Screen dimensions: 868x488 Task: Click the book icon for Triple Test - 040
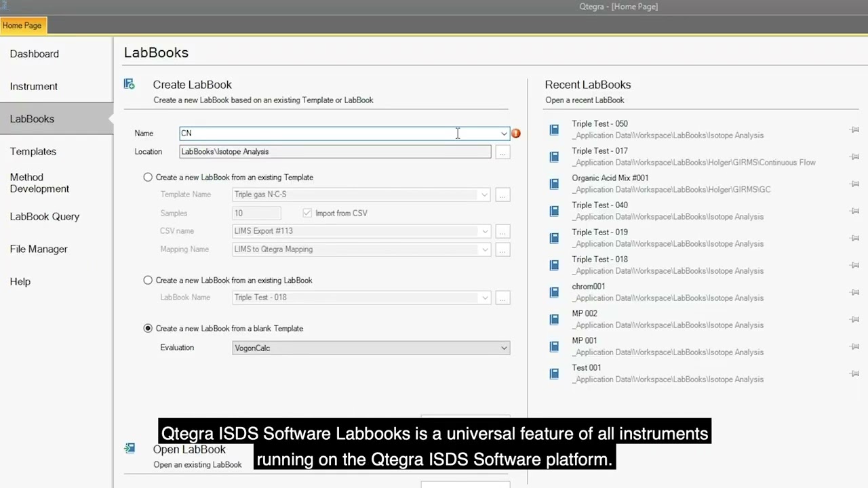pos(554,211)
